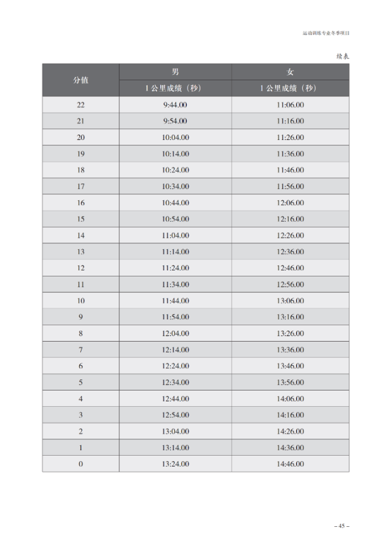Click the women's time 11:06.00 cell
This screenshot has height=551, width=392.
[290, 105]
